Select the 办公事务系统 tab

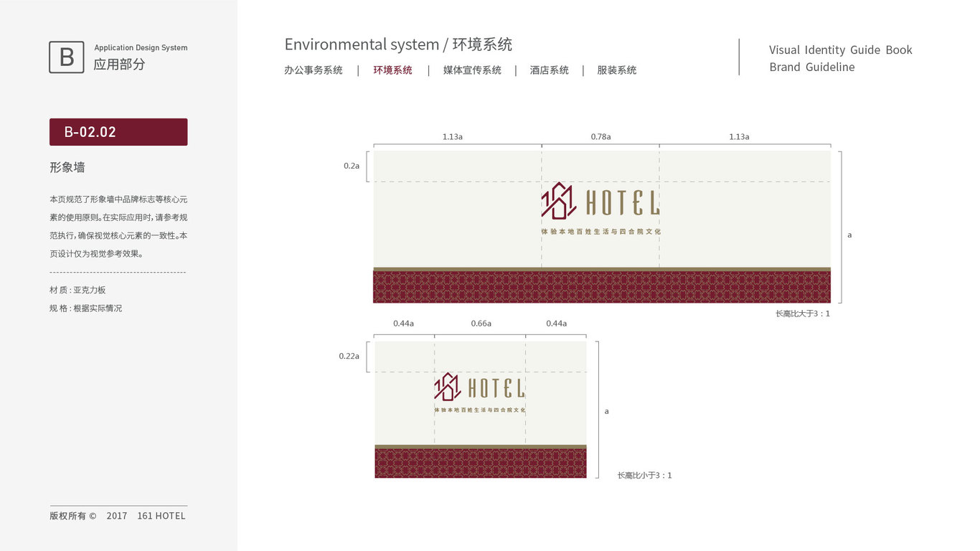[314, 70]
